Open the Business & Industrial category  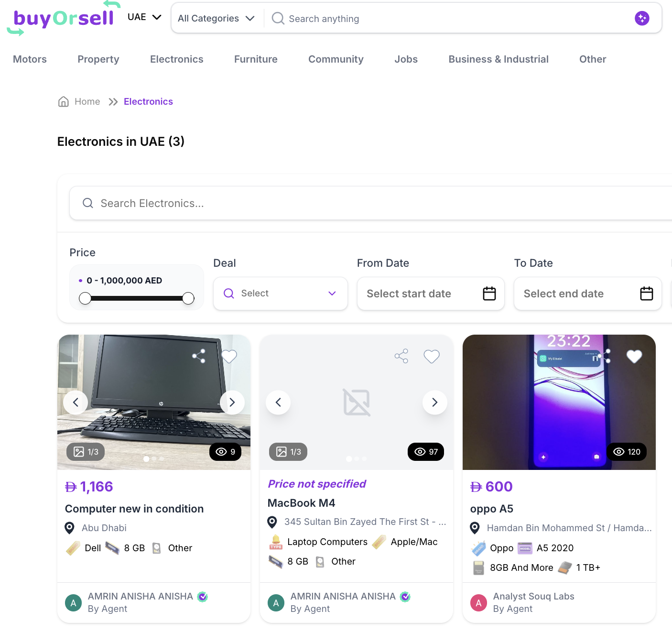(499, 59)
